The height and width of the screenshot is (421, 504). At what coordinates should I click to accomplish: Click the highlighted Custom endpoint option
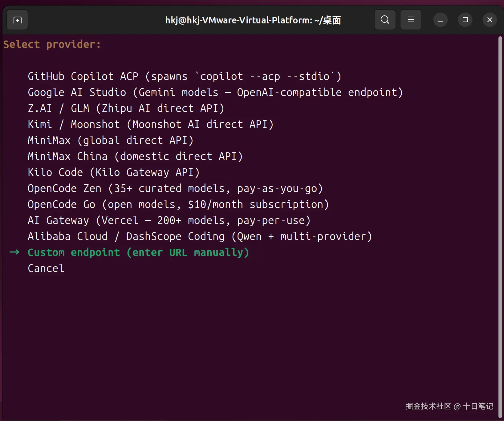(138, 252)
